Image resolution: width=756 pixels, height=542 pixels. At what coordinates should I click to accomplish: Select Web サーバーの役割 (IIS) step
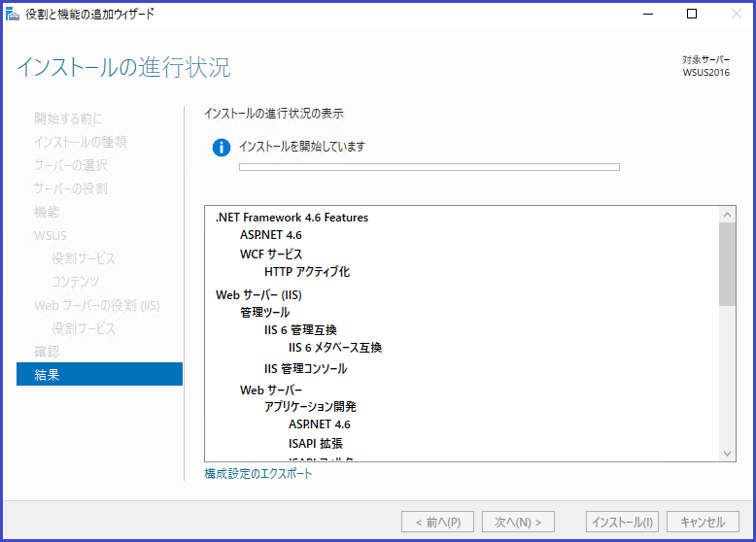[x=97, y=305]
